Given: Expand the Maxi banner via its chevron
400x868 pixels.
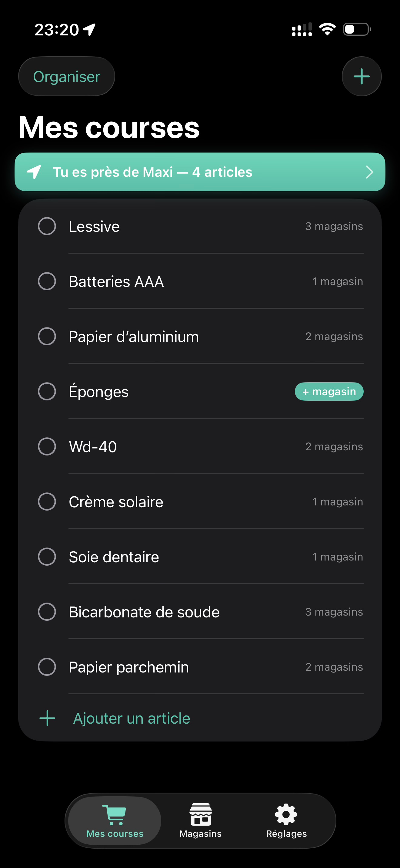Looking at the screenshot, I should (x=370, y=172).
